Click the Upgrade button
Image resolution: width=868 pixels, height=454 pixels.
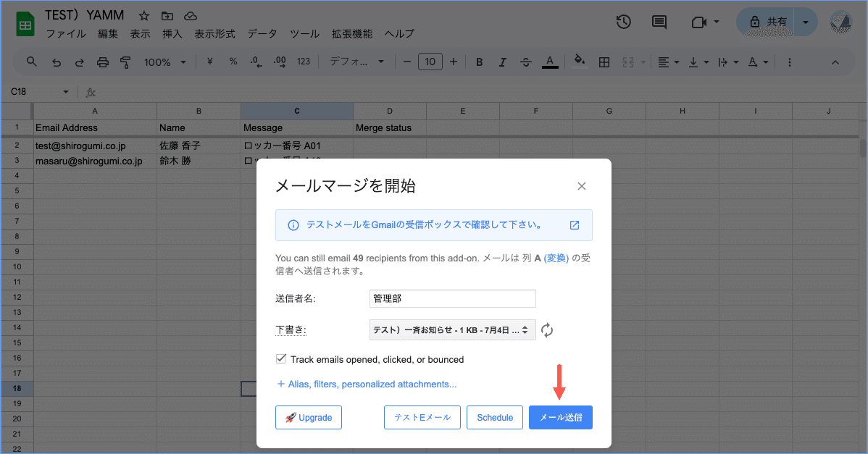[x=309, y=418]
